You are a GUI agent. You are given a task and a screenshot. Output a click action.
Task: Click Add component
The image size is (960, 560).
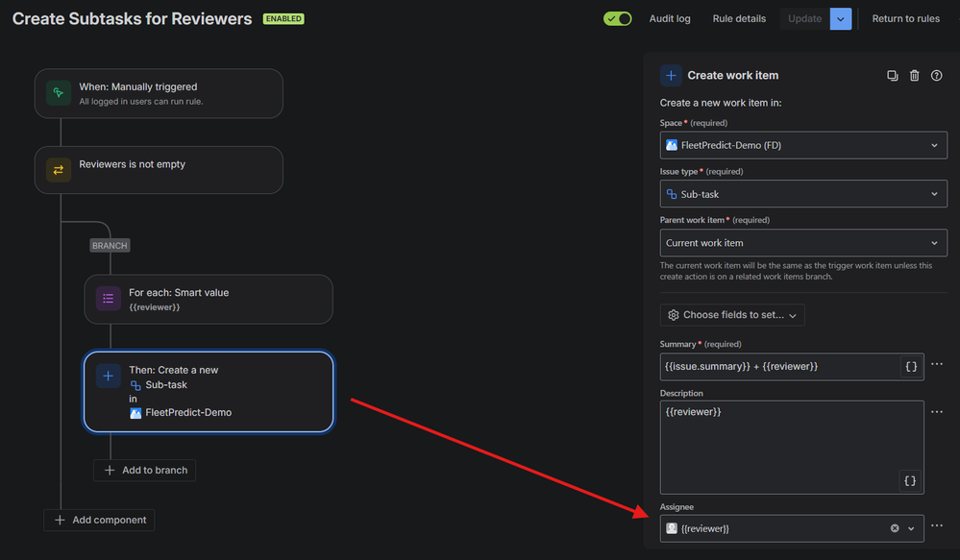(x=99, y=520)
